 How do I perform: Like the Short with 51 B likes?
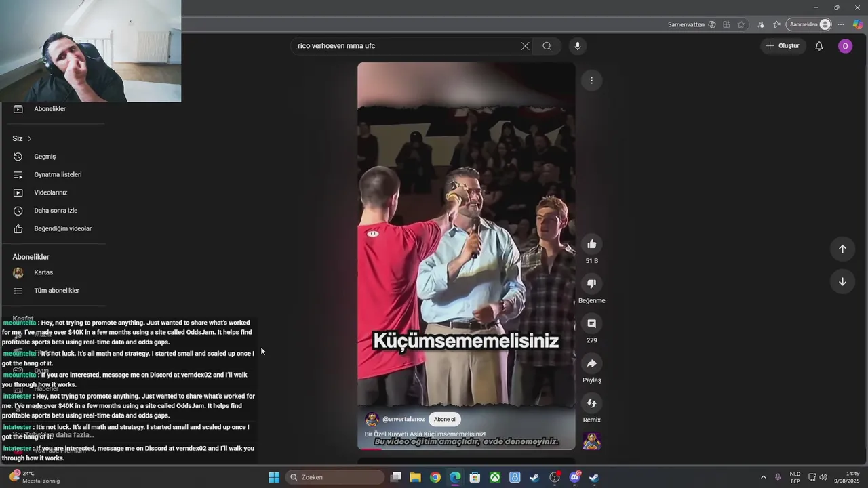pyautogui.click(x=591, y=244)
